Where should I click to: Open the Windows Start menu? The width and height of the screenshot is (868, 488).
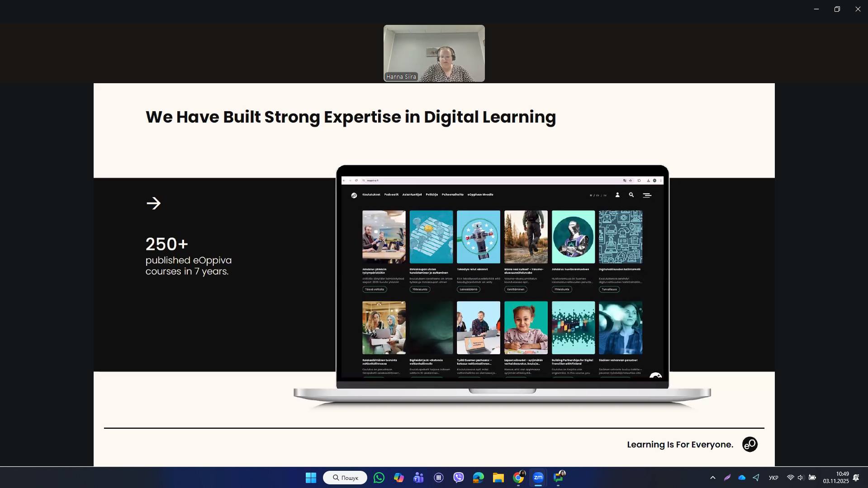(311, 478)
